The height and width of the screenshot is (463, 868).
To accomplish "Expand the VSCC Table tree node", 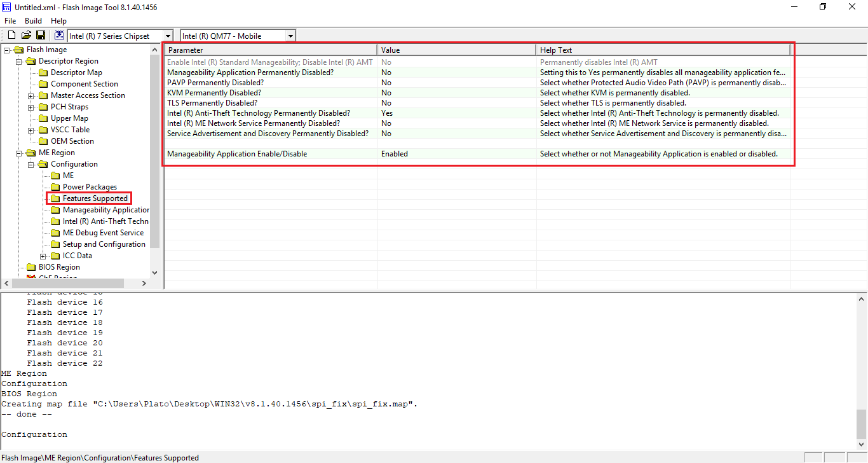I will [31, 130].
